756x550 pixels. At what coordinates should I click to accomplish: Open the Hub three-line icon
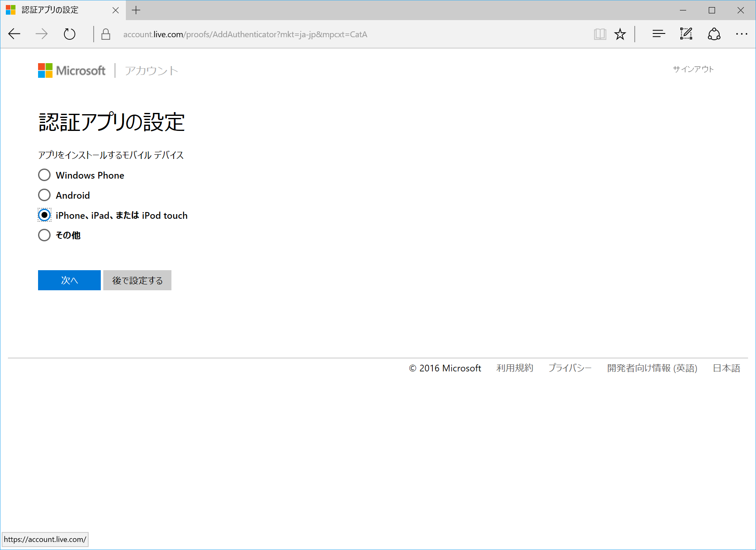point(659,34)
